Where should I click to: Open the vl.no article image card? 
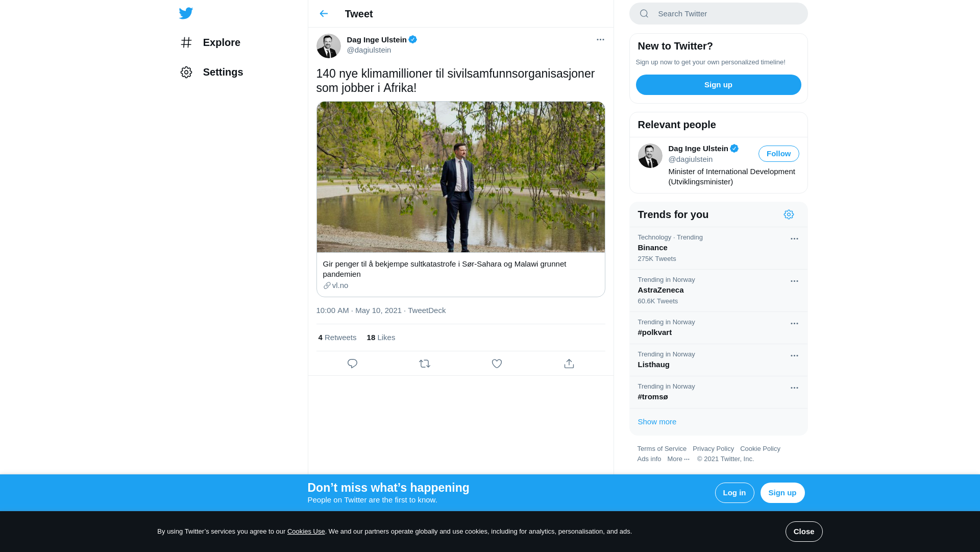460,177
